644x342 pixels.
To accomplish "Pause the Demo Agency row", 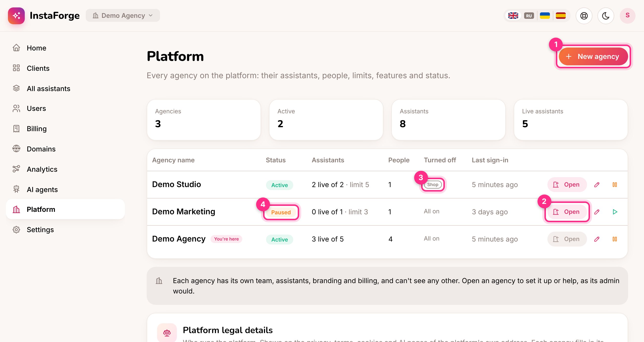I will [615, 239].
